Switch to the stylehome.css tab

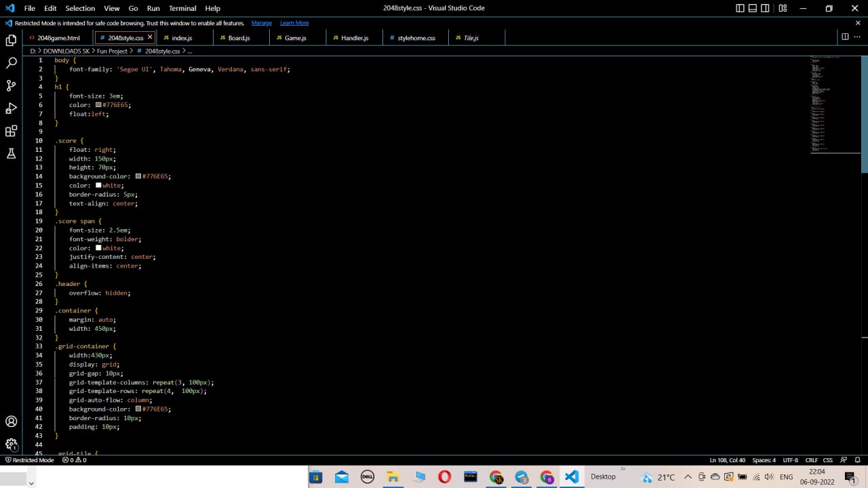pyautogui.click(x=416, y=38)
